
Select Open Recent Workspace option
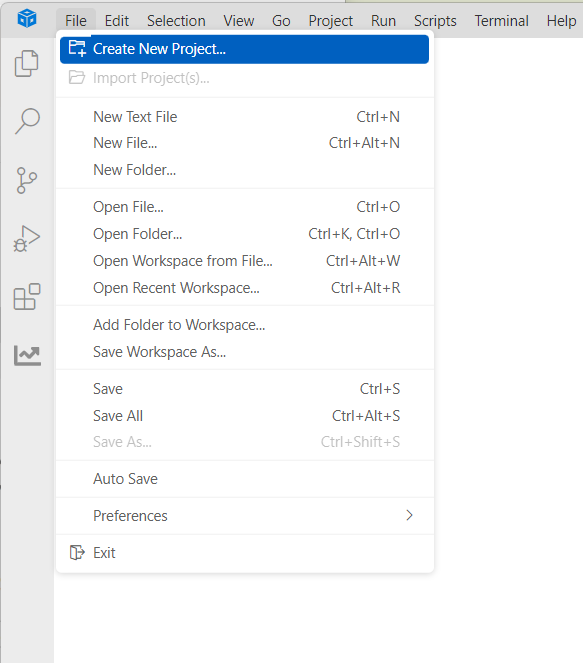[245, 288]
